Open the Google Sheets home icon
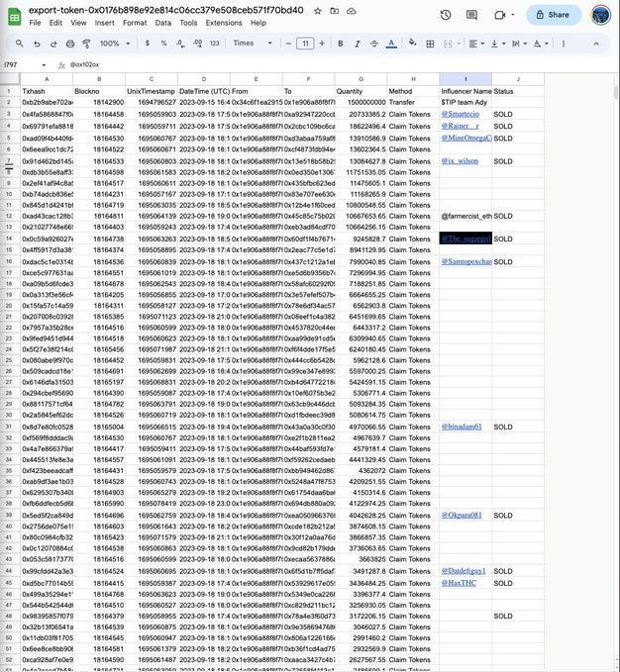 click(15, 17)
